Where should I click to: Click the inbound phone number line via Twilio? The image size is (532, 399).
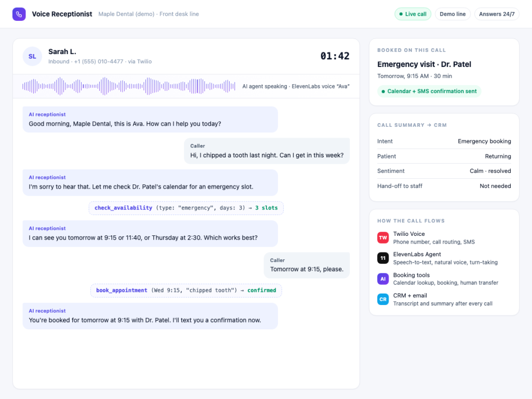click(100, 61)
